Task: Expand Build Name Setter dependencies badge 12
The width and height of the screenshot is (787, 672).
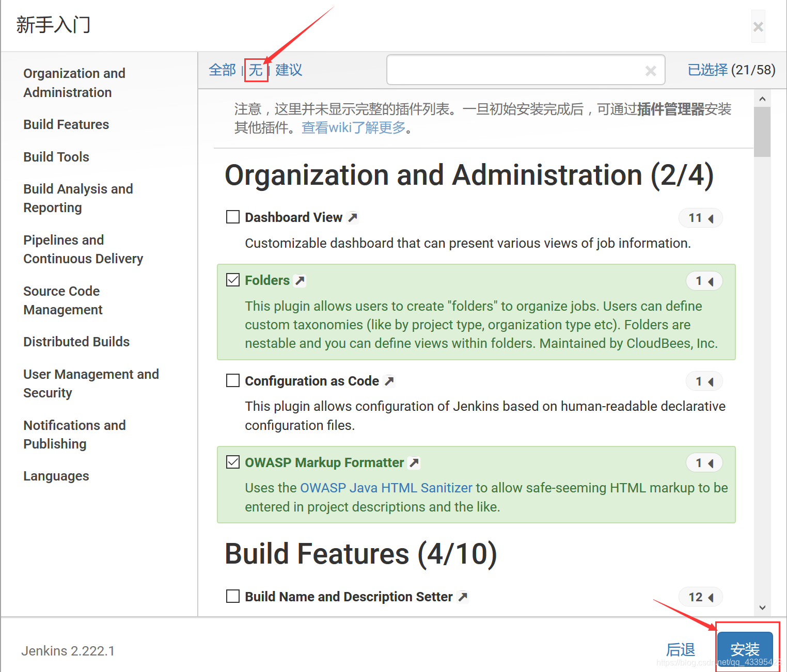Action: [700, 597]
